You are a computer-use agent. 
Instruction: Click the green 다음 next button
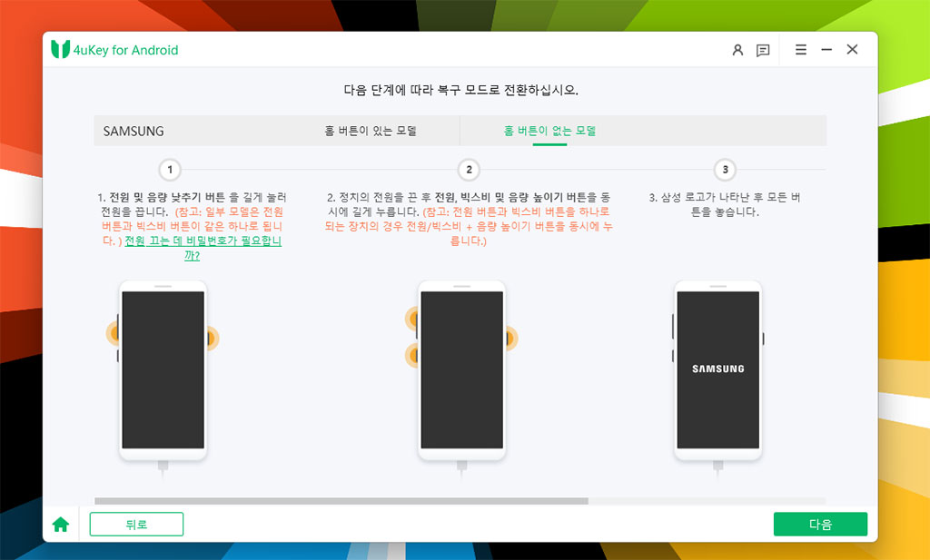820,525
